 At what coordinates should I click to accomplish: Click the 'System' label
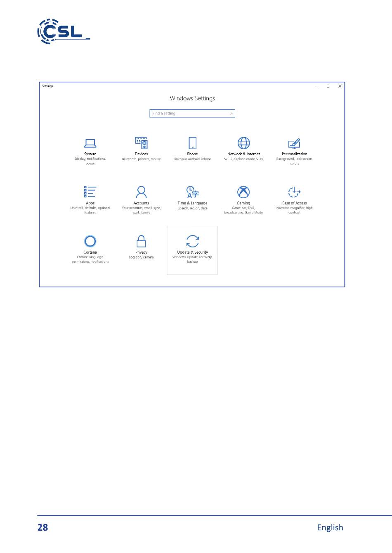90,154
